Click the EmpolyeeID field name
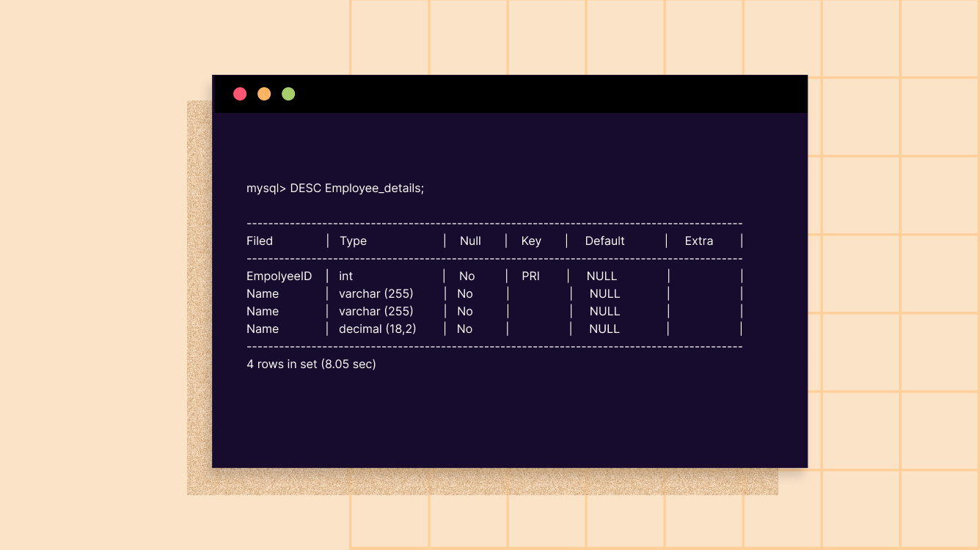Viewport: 980px width, 550px height. pyautogui.click(x=279, y=276)
